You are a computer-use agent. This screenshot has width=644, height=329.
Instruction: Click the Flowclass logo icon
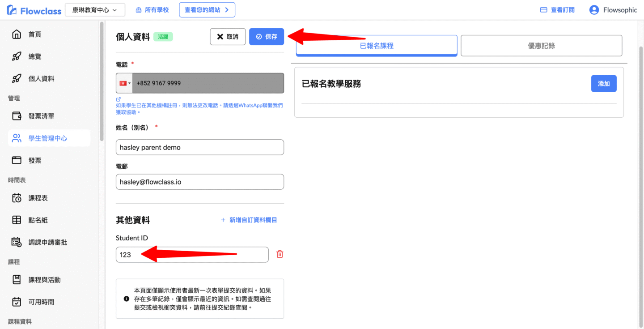(x=12, y=10)
